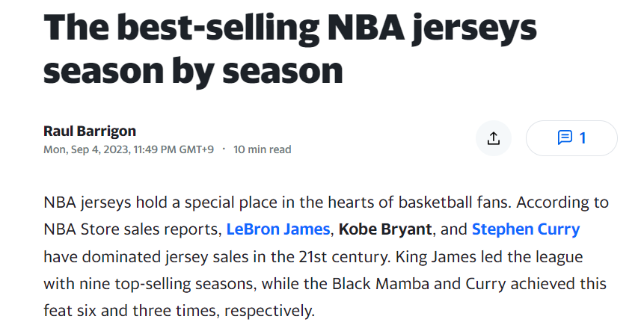The image size is (644, 328).
Task: Click the headline's second line "season by season"
Action: tap(193, 69)
